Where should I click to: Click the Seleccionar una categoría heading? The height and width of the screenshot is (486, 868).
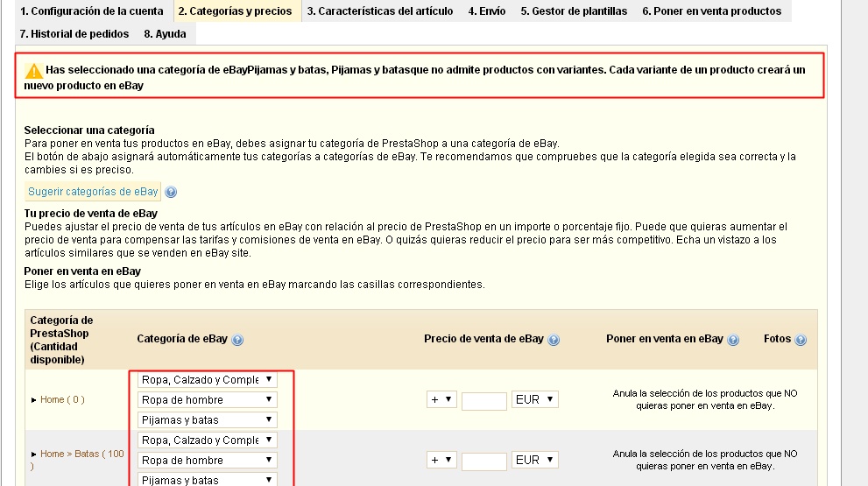click(x=89, y=130)
